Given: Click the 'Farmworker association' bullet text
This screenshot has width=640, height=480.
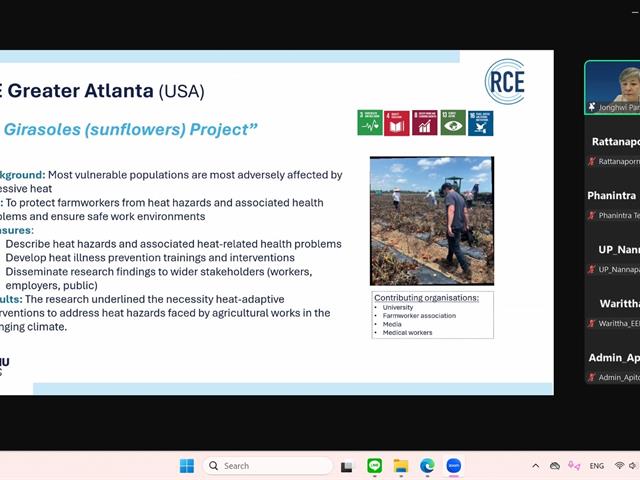Looking at the screenshot, I should click(419, 316).
